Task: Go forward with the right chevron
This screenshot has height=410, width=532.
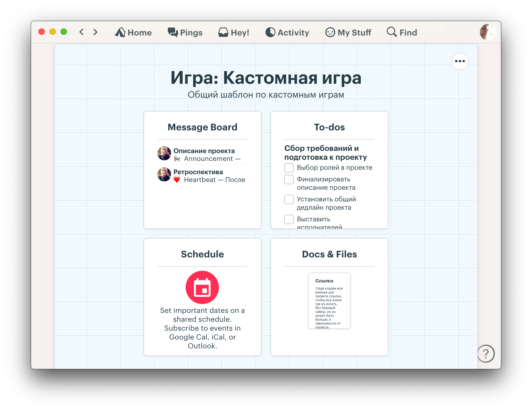Action: coord(95,32)
